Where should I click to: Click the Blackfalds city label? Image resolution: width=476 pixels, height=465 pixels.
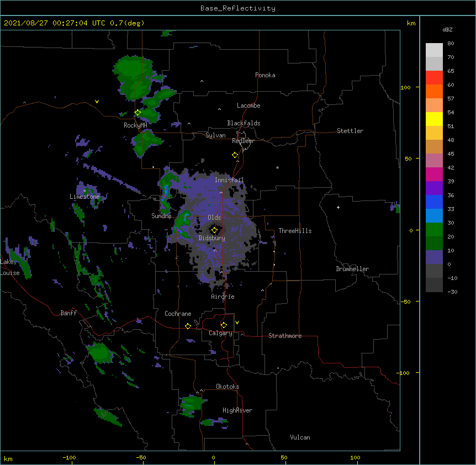click(244, 123)
